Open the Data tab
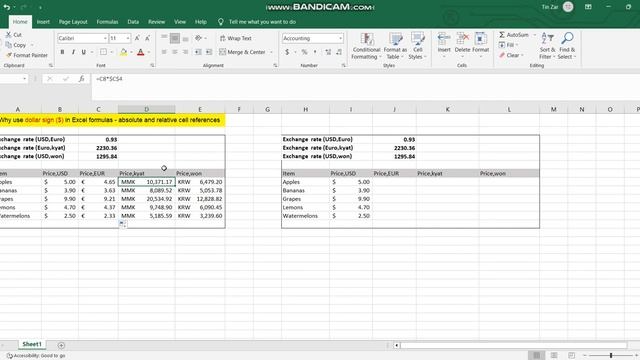 coord(133,22)
